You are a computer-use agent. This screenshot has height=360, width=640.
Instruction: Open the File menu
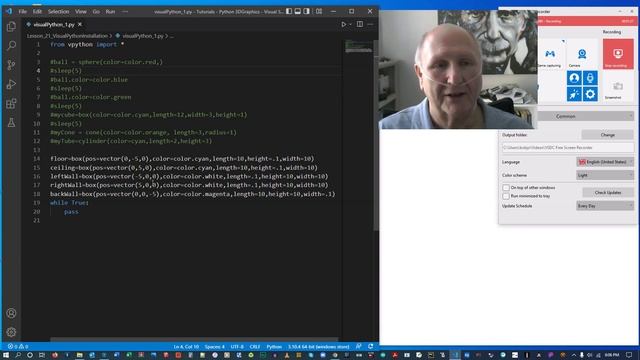23,11
